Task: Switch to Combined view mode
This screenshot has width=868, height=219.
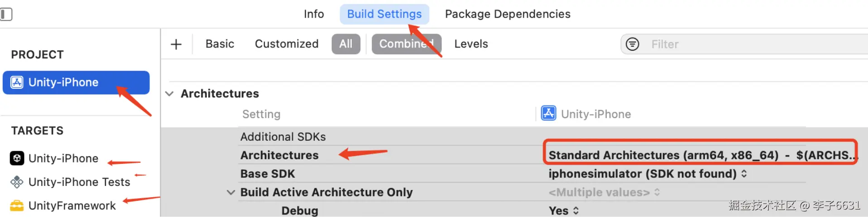Action: [x=406, y=44]
